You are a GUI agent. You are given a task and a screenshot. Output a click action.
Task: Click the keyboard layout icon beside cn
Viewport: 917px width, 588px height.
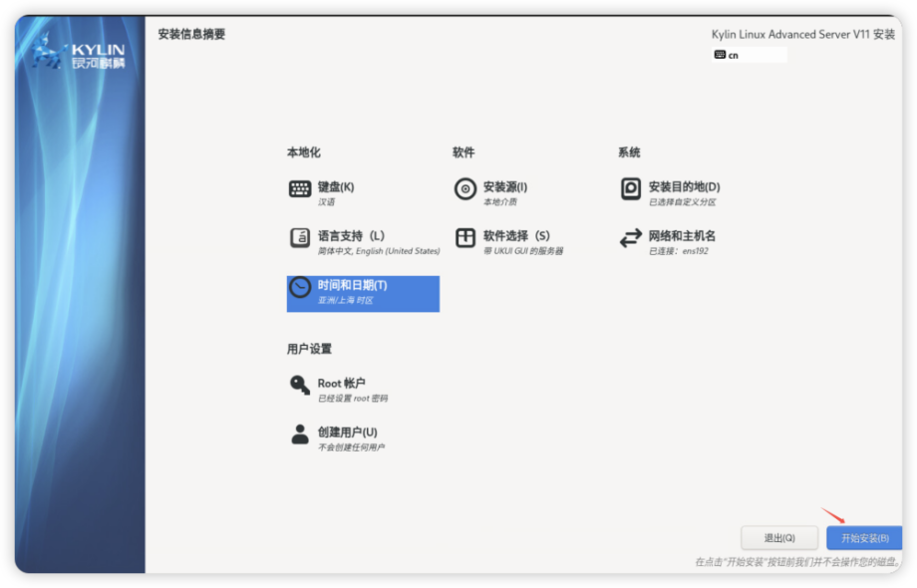click(720, 55)
